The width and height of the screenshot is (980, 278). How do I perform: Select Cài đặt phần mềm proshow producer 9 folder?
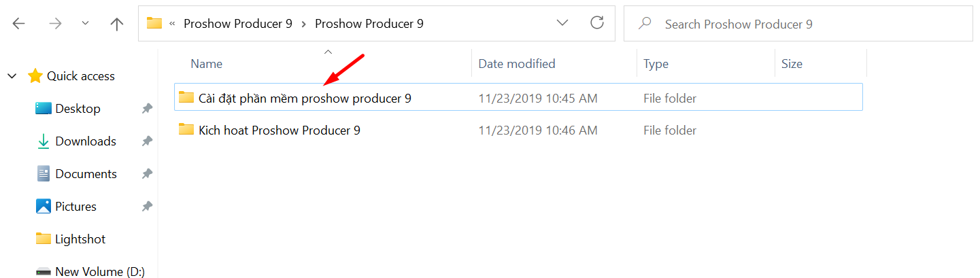(518, 98)
